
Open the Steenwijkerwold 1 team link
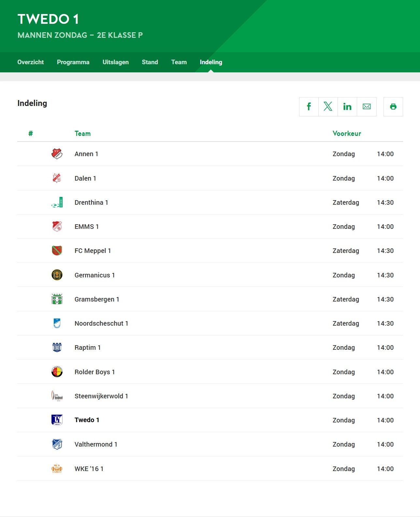click(101, 396)
